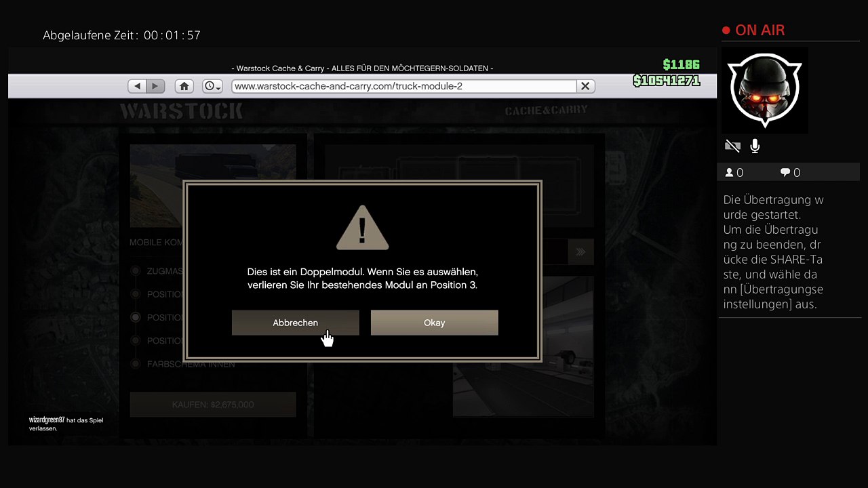Image resolution: width=868 pixels, height=488 pixels.
Task: Click the Abbrechen button in the dialog
Action: pos(295,323)
